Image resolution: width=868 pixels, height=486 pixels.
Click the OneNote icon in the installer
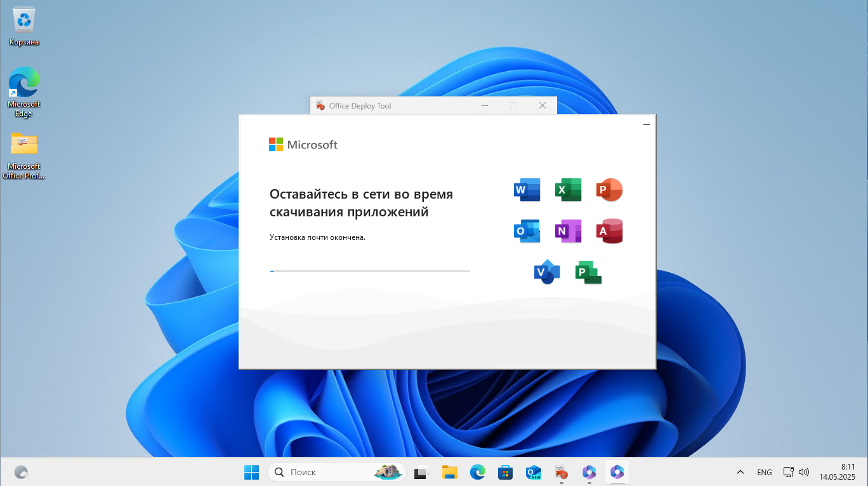[x=568, y=232]
